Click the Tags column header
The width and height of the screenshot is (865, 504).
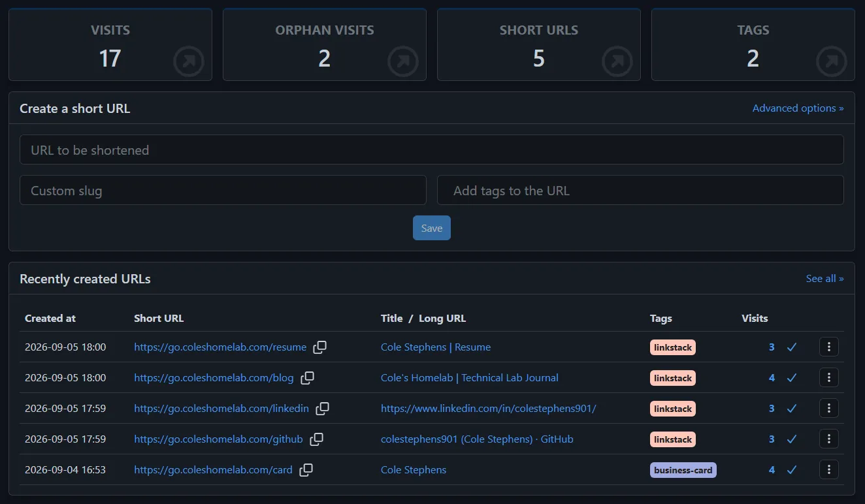coord(661,319)
